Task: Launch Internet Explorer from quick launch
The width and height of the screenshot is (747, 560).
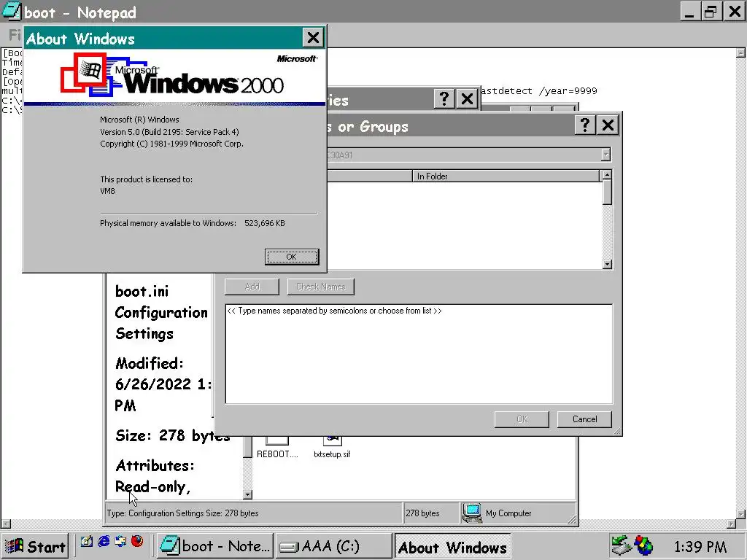Action: pos(104,542)
